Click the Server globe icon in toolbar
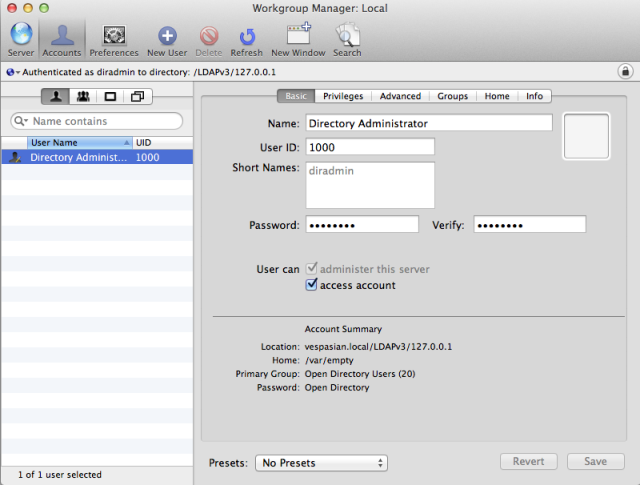 pyautogui.click(x=20, y=35)
